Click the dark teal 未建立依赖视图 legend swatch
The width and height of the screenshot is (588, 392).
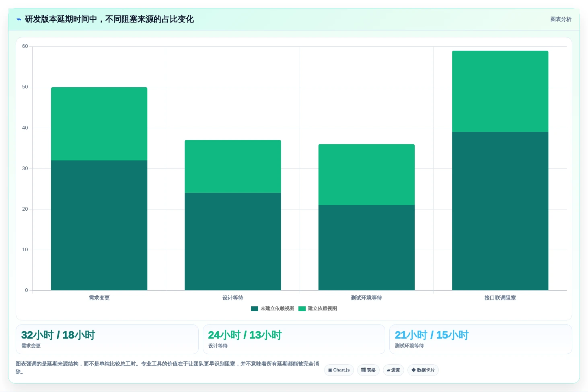(x=255, y=309)
